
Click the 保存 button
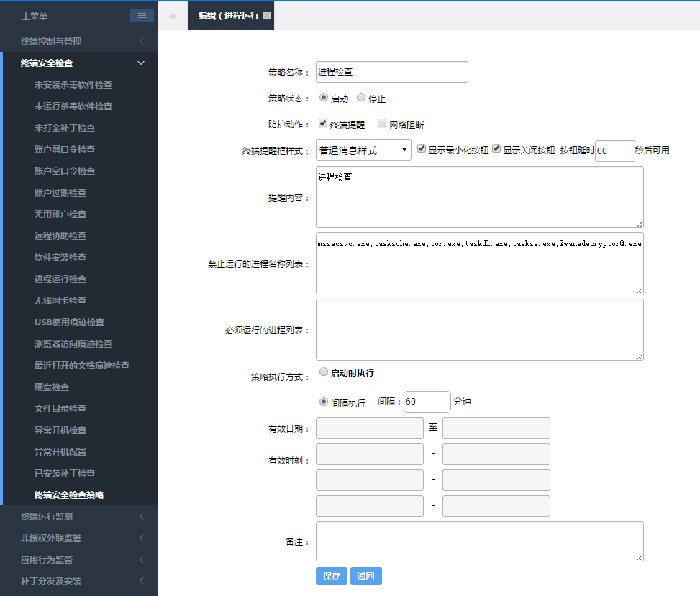332,576
